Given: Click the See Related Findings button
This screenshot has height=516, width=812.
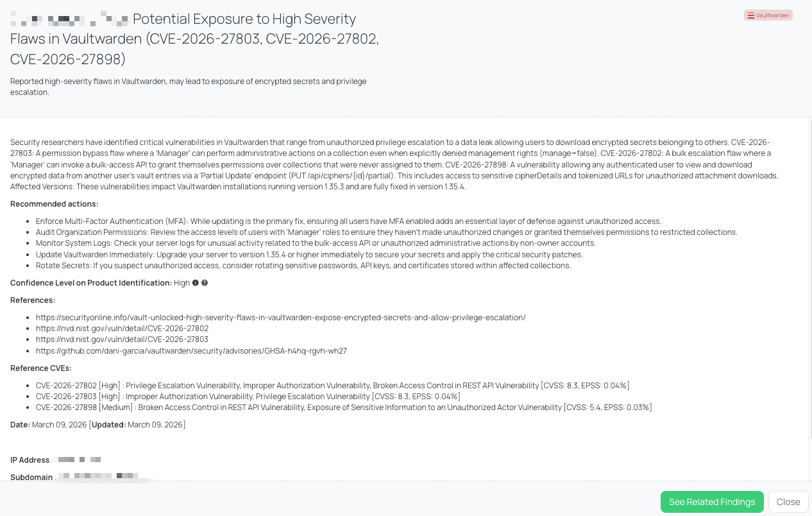Looking at the screenshot, I should tap(712, 502).
